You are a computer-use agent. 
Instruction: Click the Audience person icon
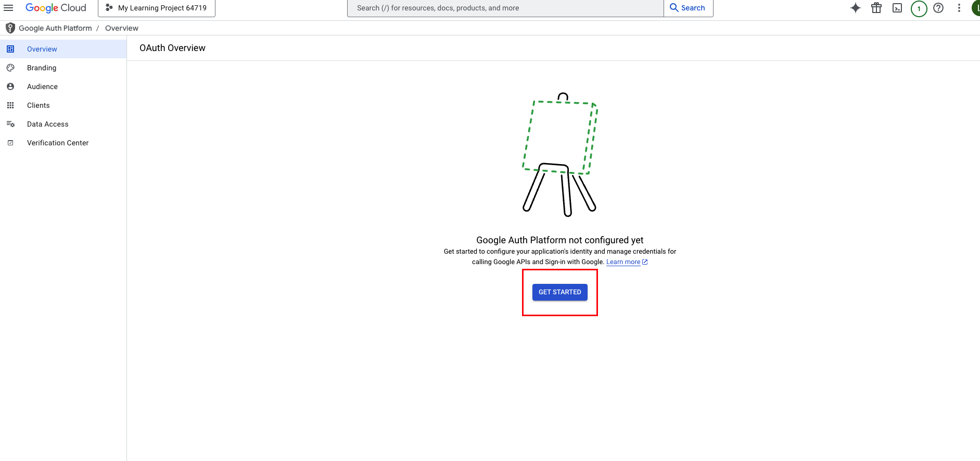click(10, 86)
